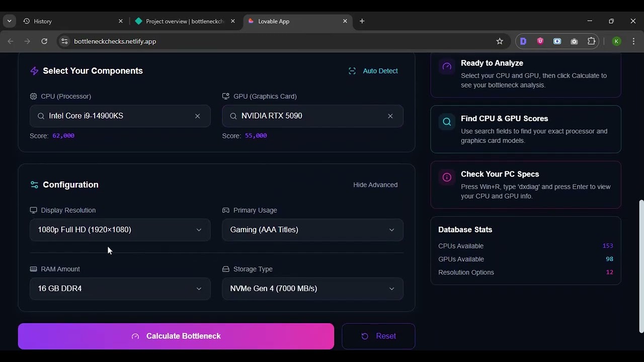The image size is (644, 362).
Task: Click the monitor icon beside Display Resolution
Action: tap(33, 210)
